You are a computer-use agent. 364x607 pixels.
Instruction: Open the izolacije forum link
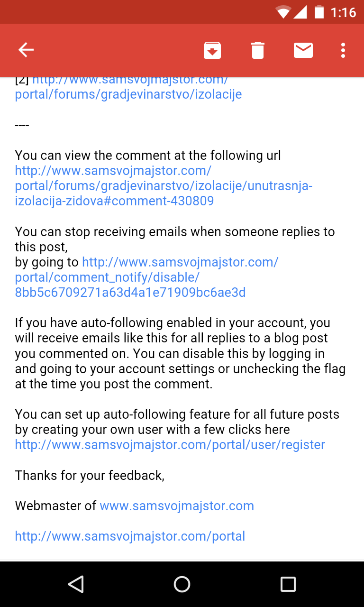click(128, 94)
